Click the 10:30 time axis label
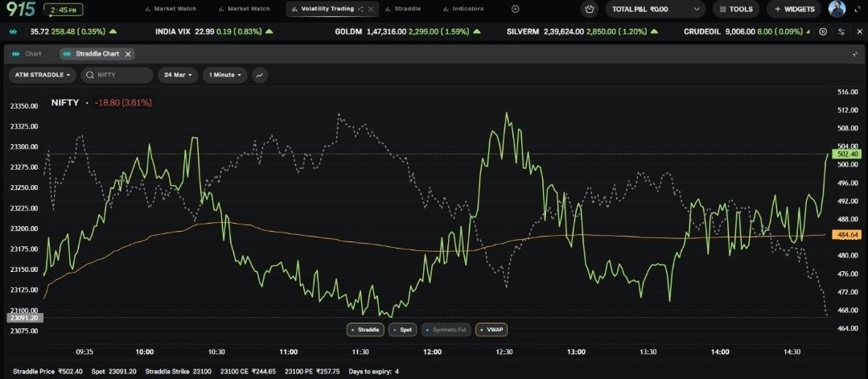The image size is (868, 379). 216,352
